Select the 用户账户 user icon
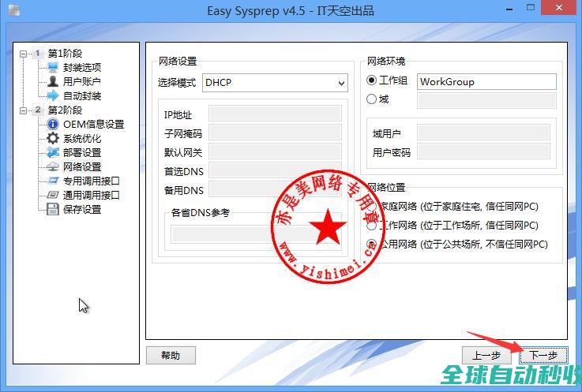The width and height of the screenshot is (582, 392). pos(53,82)
